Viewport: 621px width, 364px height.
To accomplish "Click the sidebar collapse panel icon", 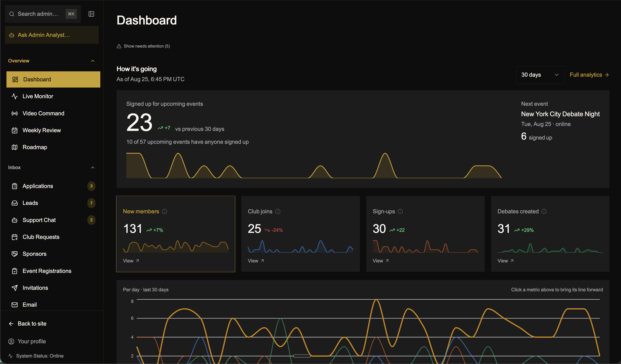I will tap(91, 14).
